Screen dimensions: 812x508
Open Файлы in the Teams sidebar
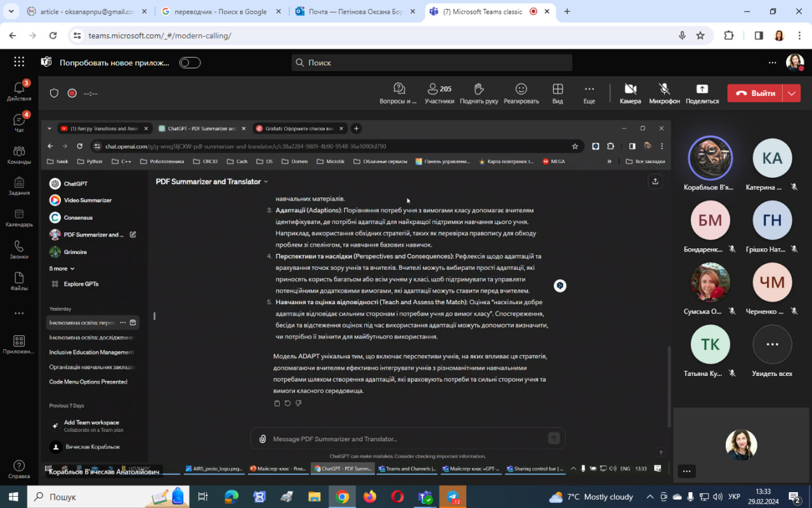coord(19,281)
